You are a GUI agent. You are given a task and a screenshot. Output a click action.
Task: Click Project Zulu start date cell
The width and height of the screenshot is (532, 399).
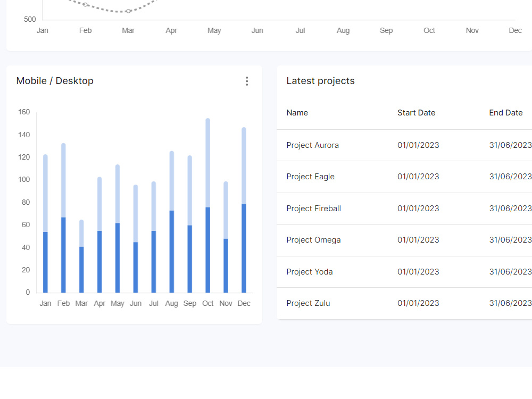[x=418, y=303]
